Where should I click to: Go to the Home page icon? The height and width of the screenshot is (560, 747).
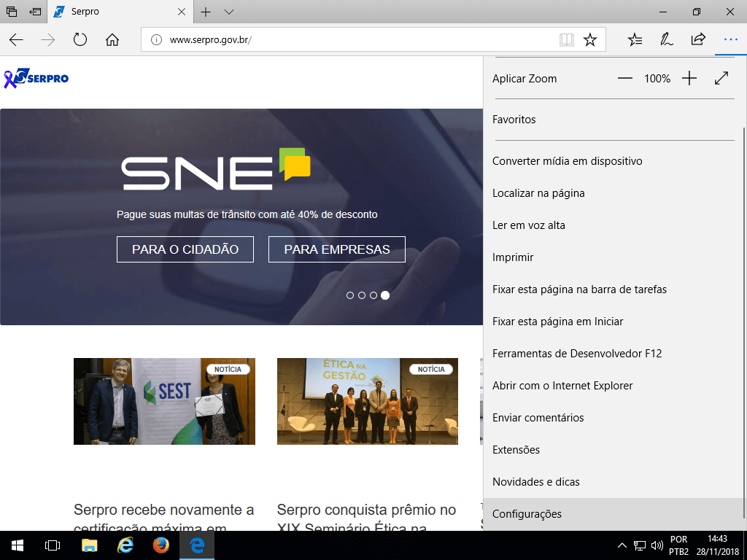pyautogui.click(x=112, y=40)
